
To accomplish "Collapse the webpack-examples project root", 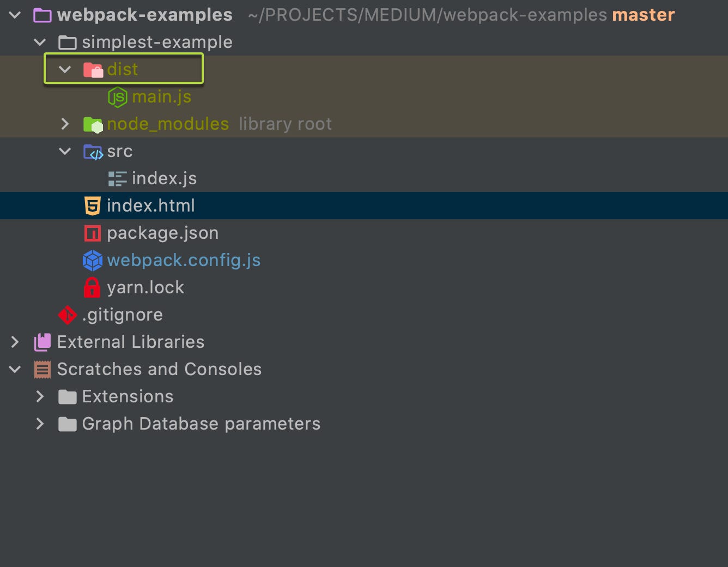I will click(x=15, y=15).
